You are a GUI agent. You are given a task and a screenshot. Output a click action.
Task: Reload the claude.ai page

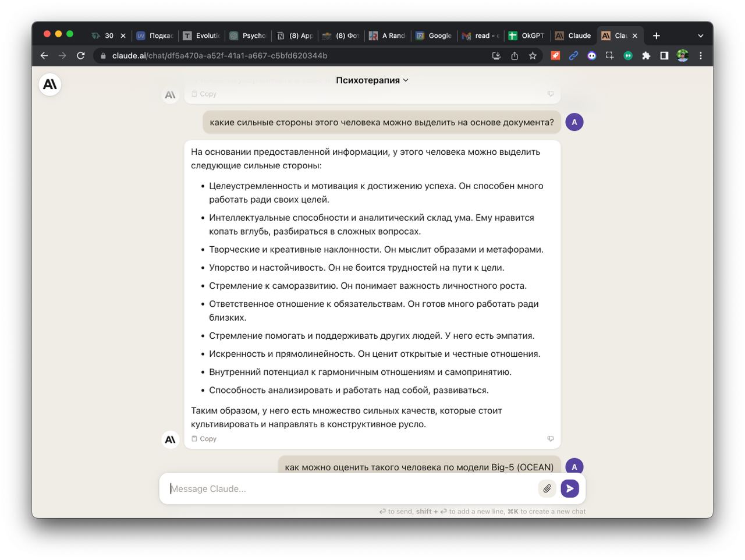81,55
